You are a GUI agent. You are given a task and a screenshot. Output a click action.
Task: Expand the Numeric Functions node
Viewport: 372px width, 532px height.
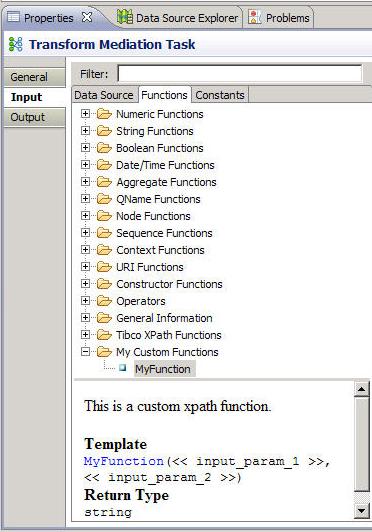click(86, 114)
